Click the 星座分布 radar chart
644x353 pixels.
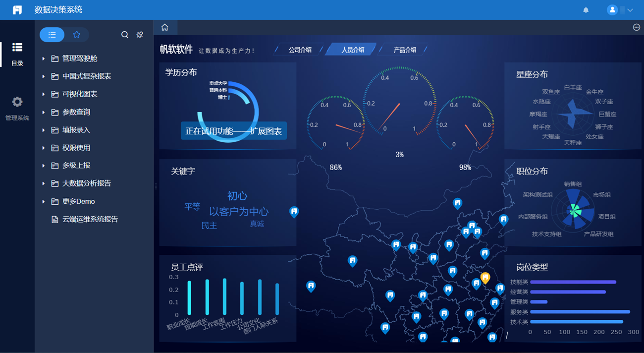(x=573, y=114)
